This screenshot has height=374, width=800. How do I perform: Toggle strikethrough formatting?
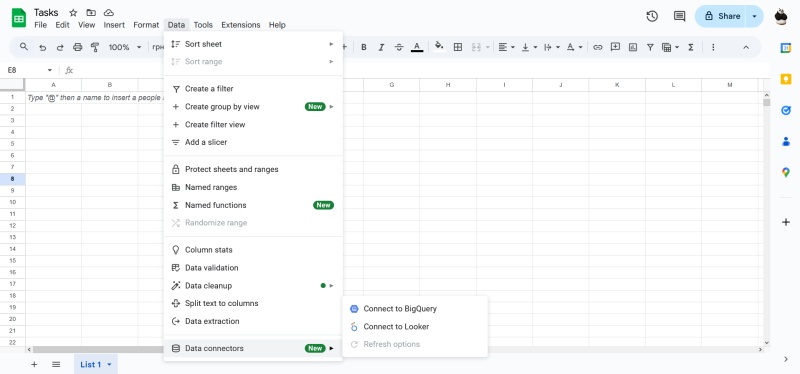(x=399, y=47)
